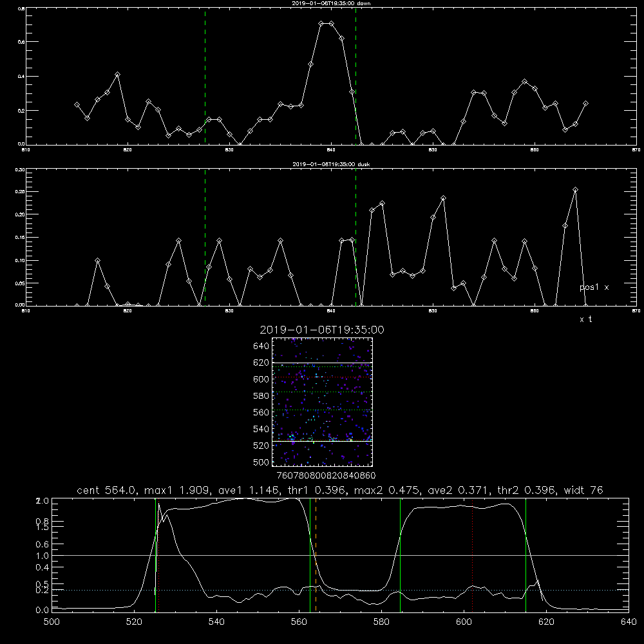Click the green vertical line near 615 in bottom plot
This screenshot has height=644, width=644.
[x=526, y=554]
